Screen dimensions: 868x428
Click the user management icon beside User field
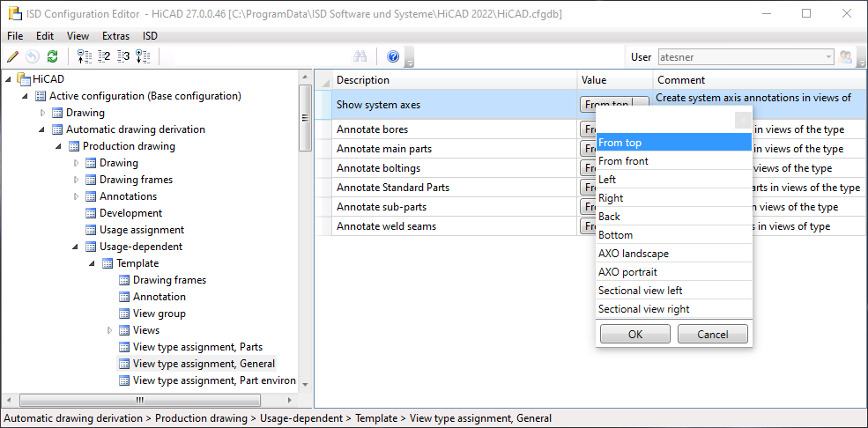845,57
